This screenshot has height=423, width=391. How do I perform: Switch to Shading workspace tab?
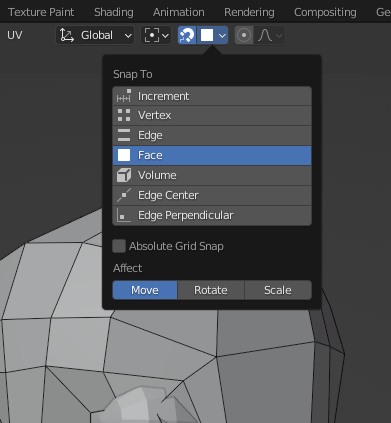(x=114, y=12)
